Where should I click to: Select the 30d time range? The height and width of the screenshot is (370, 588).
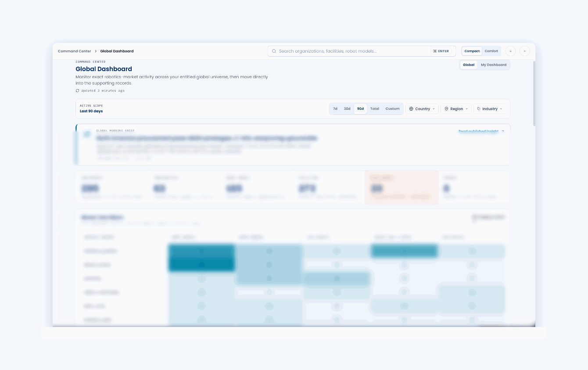click(x=347, y=109)
